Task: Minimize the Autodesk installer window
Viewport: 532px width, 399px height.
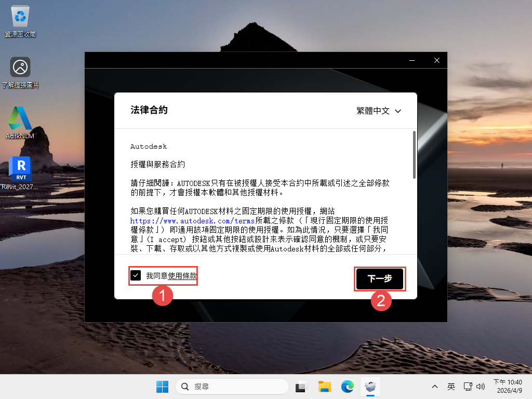Action: click(x=412, y=60)
